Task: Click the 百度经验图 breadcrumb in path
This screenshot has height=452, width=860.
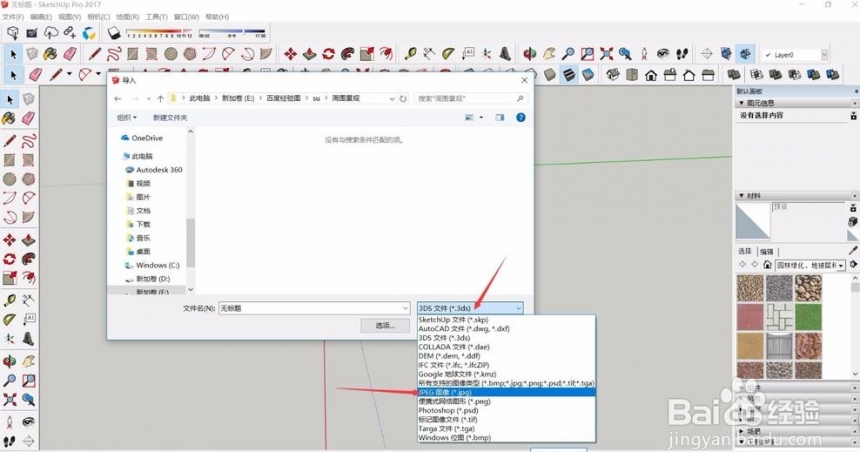Action: coord(284,98)
